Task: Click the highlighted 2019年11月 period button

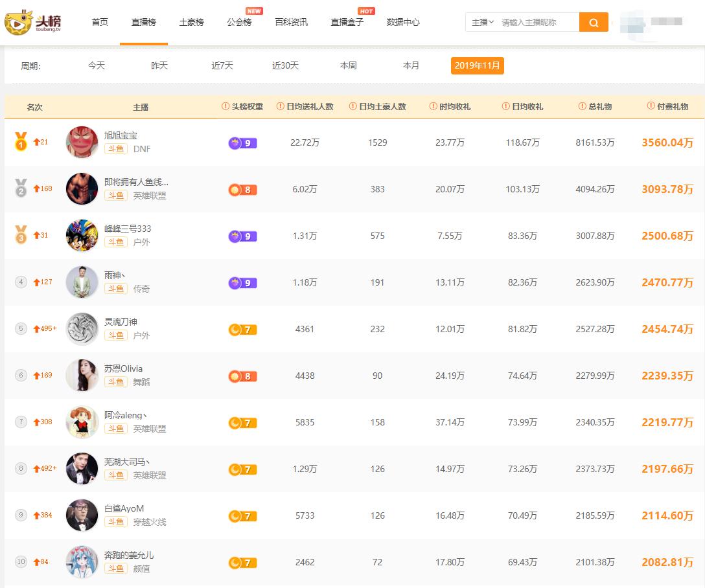Action: pyautogui.click(x=478, y=65)
